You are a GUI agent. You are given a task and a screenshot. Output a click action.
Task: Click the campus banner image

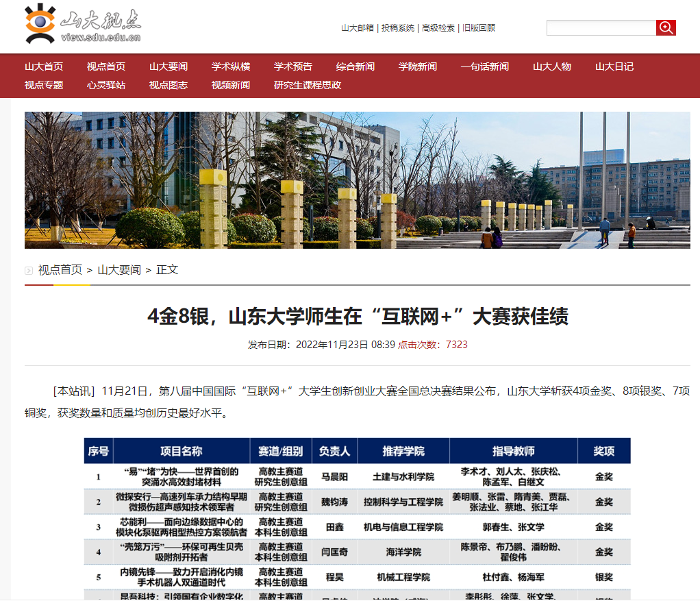click(x=357, y=180)
